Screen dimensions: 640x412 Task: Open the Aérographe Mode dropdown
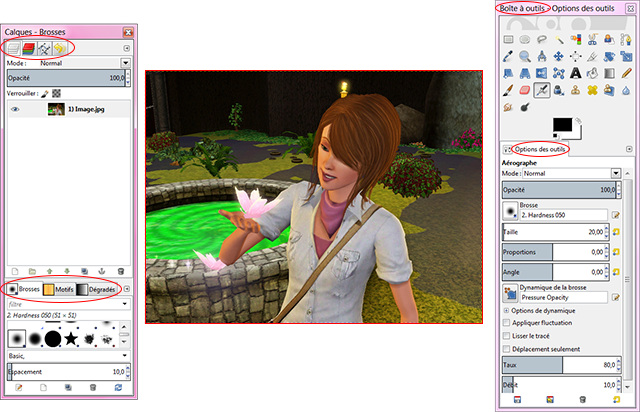pyautogui.click(x=616, y=173)
